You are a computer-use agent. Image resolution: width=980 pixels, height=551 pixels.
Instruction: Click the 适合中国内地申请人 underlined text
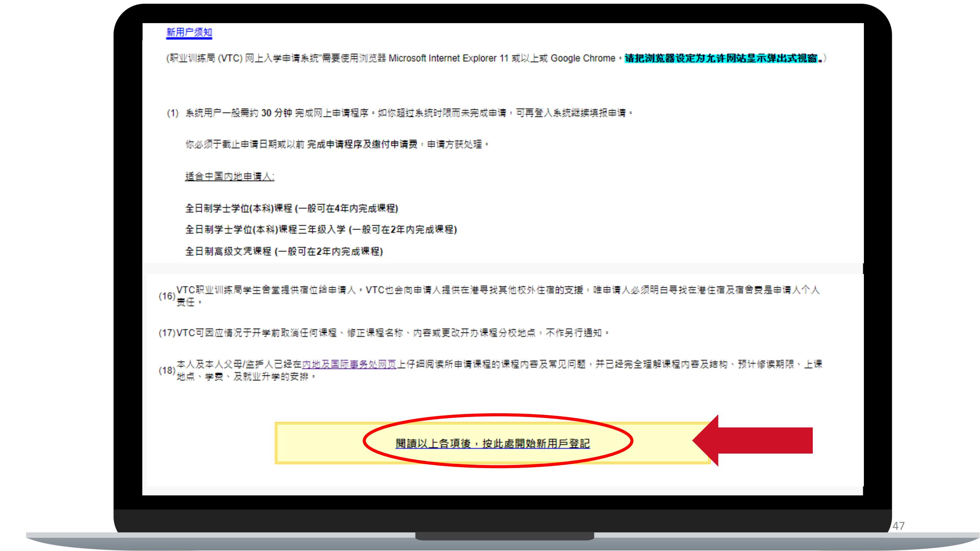tap(230, 176)
